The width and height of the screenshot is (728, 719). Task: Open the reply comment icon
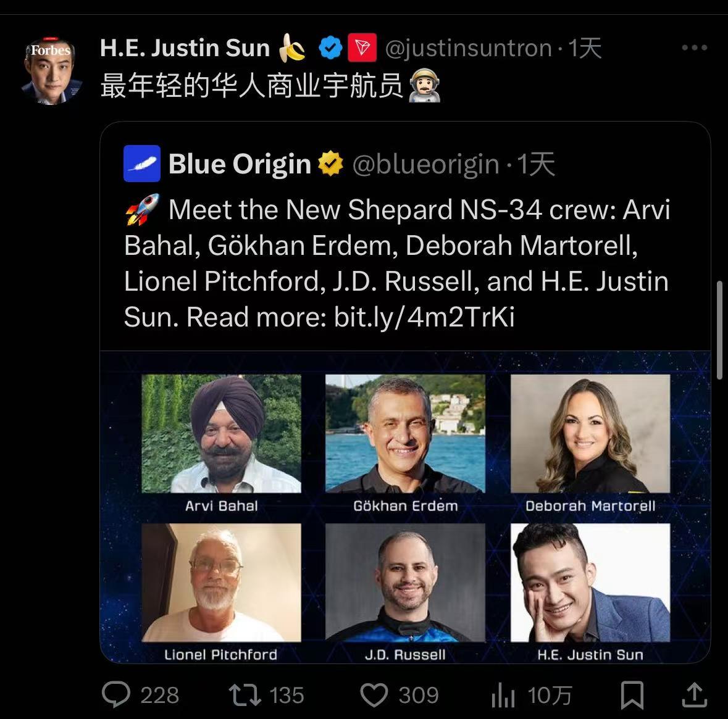pos(116,694)
